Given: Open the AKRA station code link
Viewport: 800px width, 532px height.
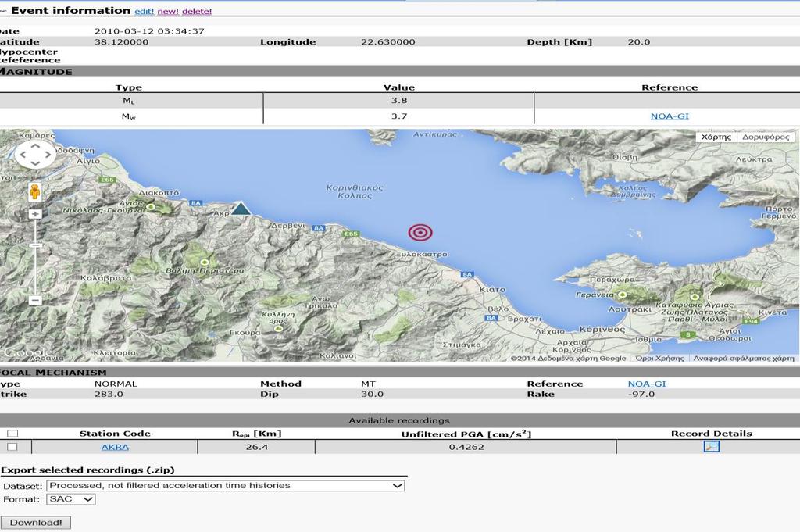Looking at the screenshot, I should [115, 447].
